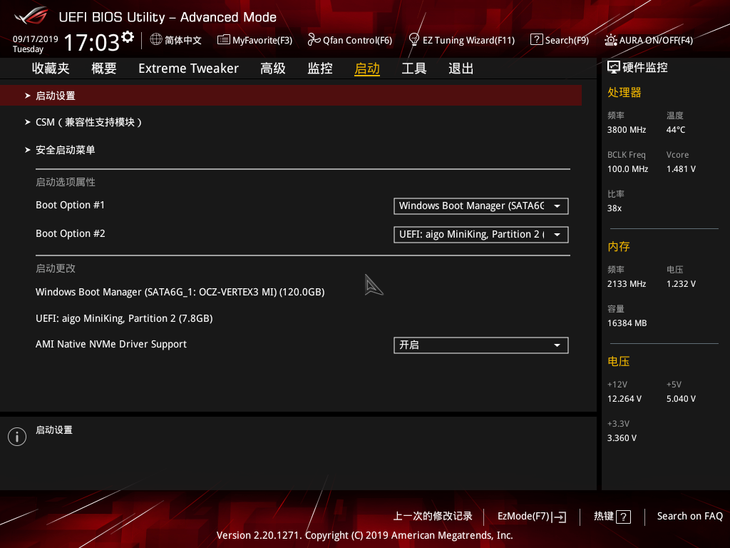Screen dimensions: 730x548
Task: Click the Search(F9) question icon
Action: 536,40
